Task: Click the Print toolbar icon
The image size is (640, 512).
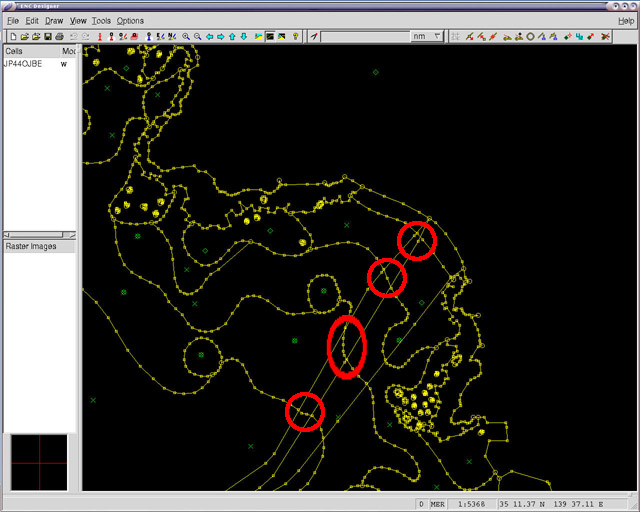Action: 59,37
